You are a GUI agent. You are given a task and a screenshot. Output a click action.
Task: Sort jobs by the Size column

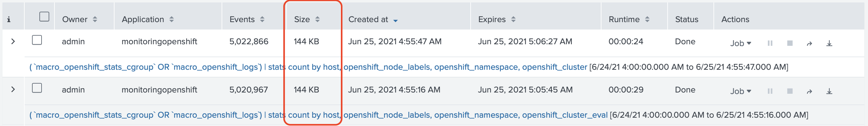click(307, 19)
